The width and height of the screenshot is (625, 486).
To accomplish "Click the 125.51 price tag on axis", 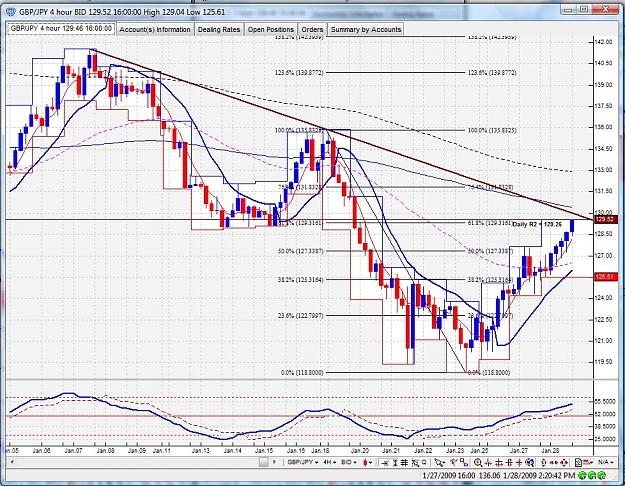I will (605, 277).
